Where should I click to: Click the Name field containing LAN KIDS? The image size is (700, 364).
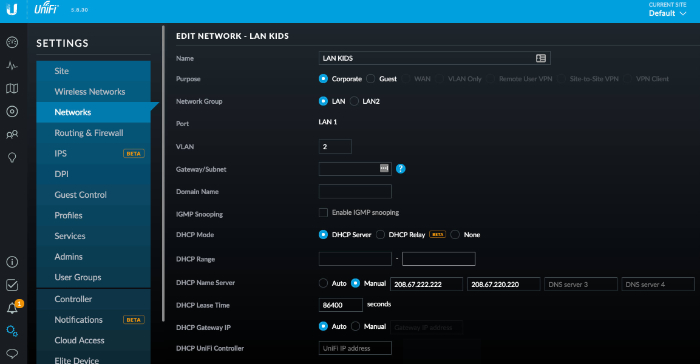pyautogui.click(x=434, y=58)
